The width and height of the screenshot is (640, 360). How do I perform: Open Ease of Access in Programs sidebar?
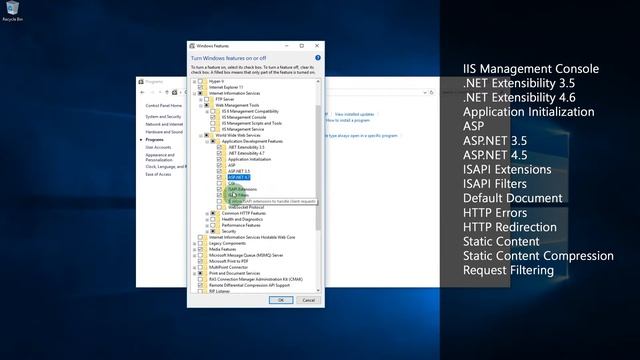click(158, 174)
